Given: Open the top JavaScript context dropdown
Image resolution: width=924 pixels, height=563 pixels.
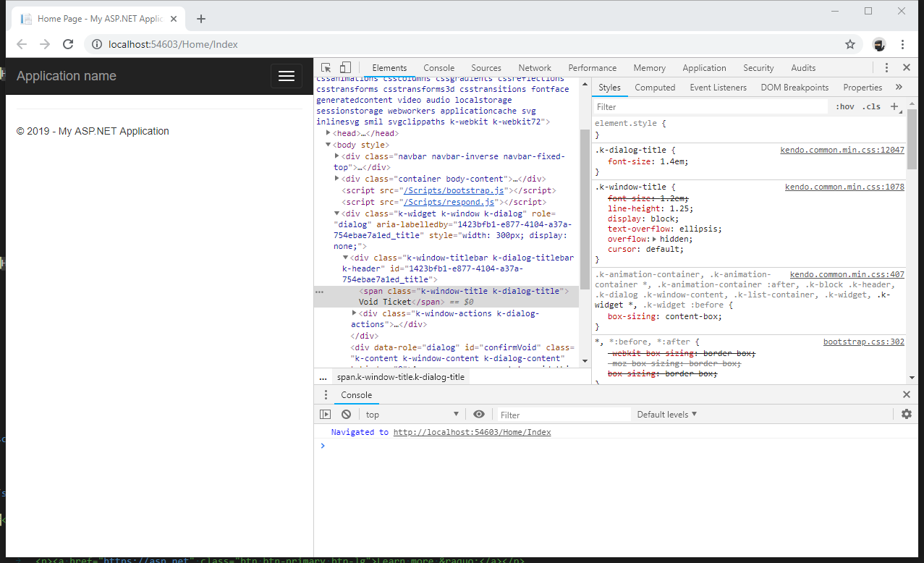Looking at the screenshot, I should (x=412, y=415).
